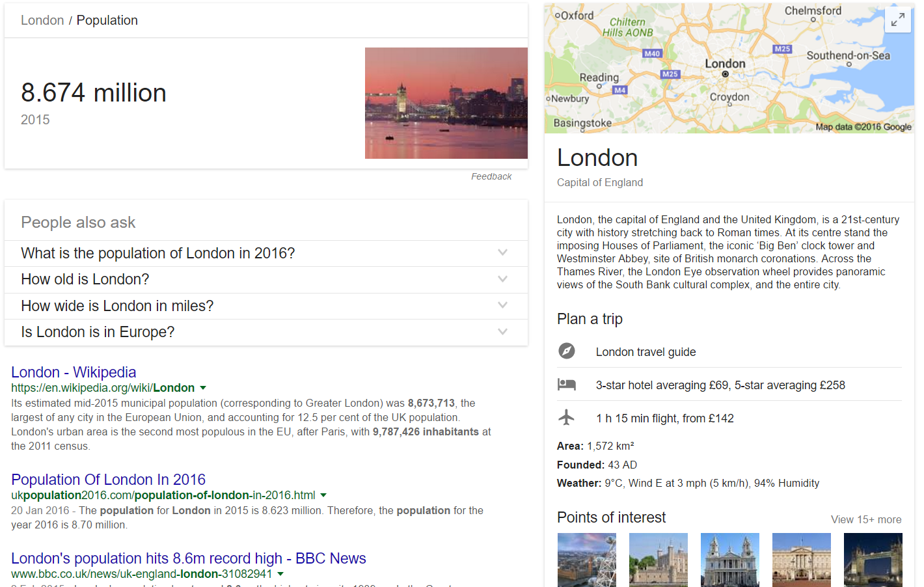Open 'Population Of London In 2016' result
The height and width of the screenshot is (587, 924).
pos(108,480)
